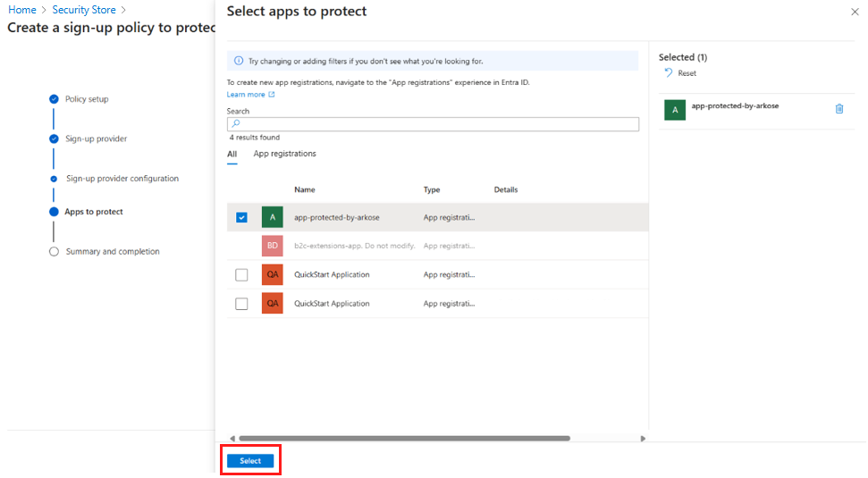Click the app-protected-by-arkose name in the list
Viewport: 868px width, 478px height.
tap(337, 217)
